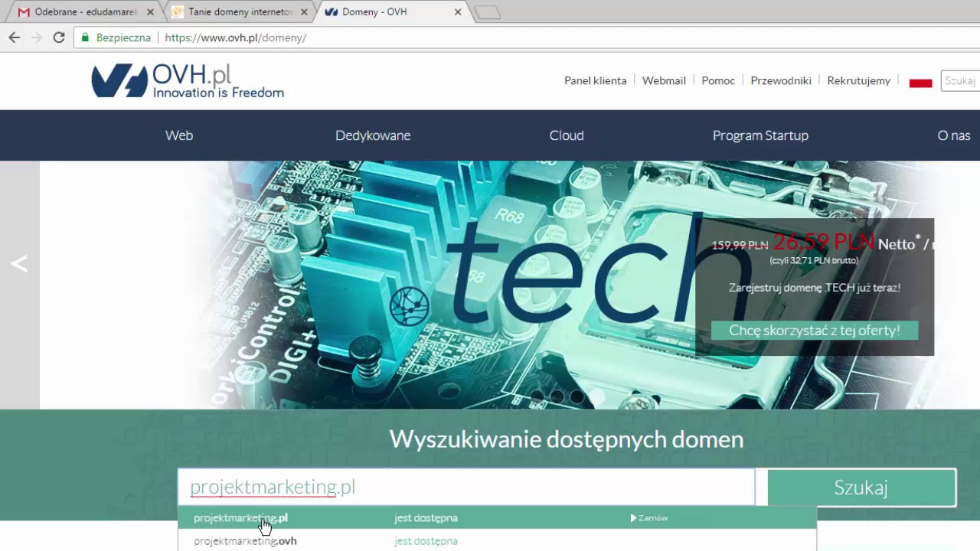The image size is (980, 551).
Task: Click the Polish flag language icon
Action: click(920, 81)
